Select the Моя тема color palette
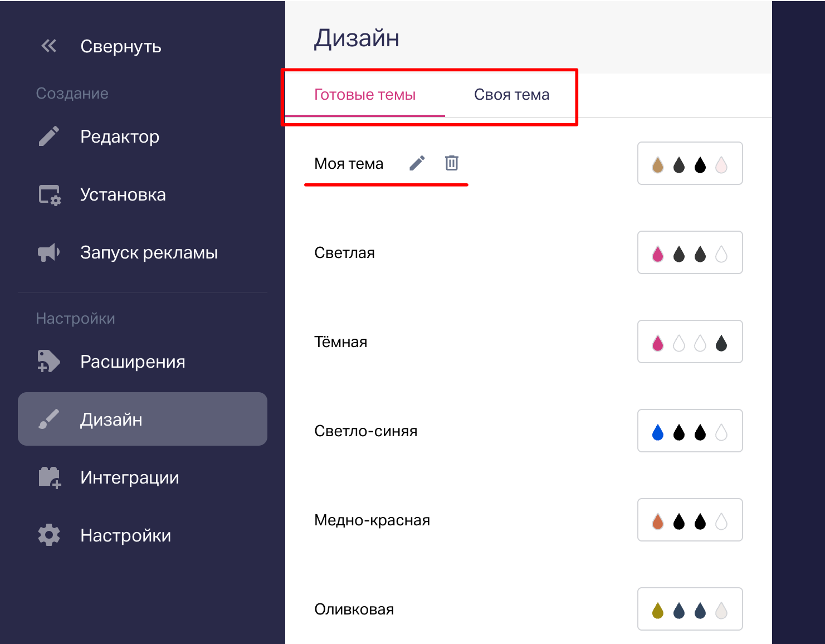The height and width of the screenshot is (644, 825). (690, 164)
